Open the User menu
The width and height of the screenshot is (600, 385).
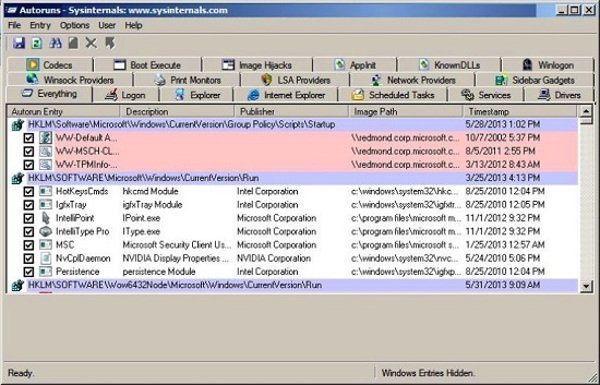point(107,25)
